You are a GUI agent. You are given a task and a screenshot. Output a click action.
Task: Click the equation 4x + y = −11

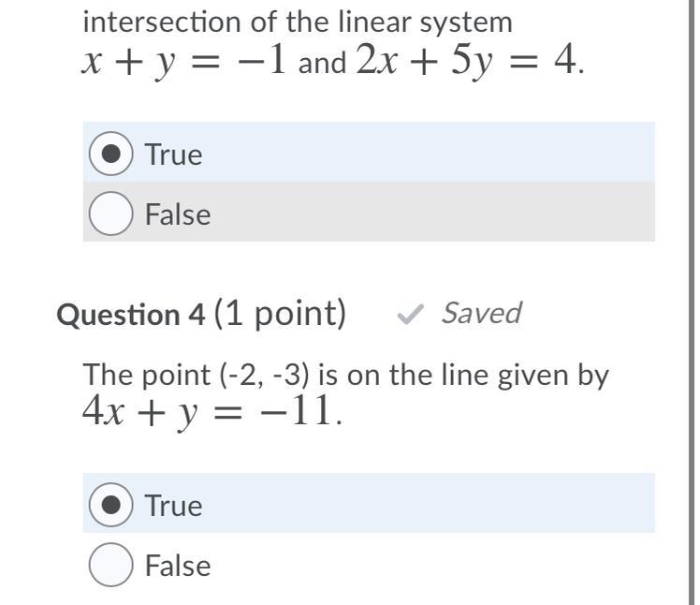(212, 412)
